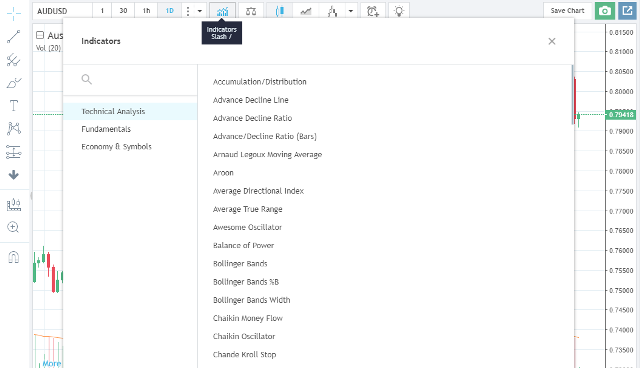Open chart in popup with arrow icon
640x368 pixels.
(x=627, y=11)
